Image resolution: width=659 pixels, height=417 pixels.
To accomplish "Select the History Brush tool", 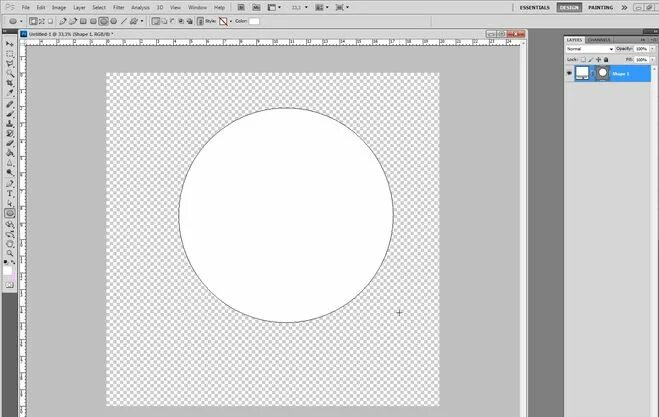I will point(9,133).
